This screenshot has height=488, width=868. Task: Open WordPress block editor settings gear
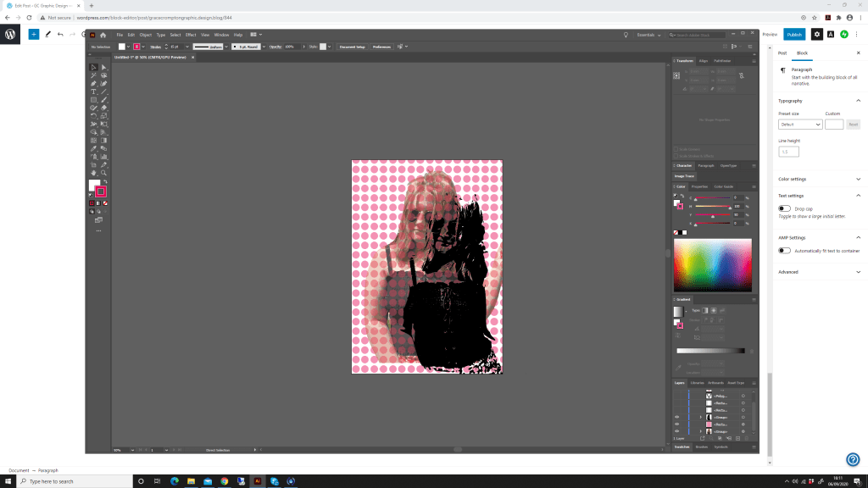[817, 34]
